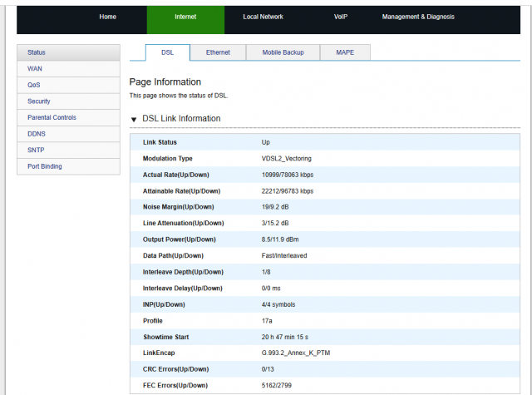This screenshot has width=532, height=395.
Task: Select the MAPE tab
Action: tap(344, 52)
